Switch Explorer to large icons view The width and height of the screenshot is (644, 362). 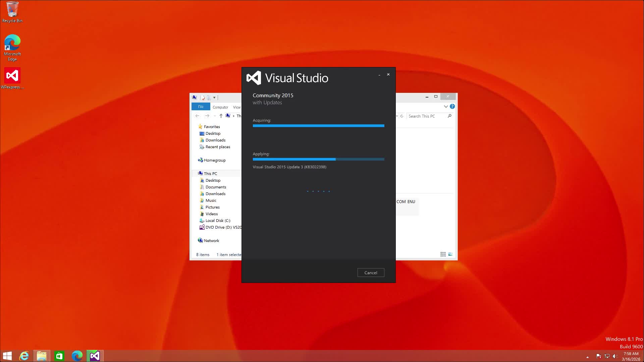tap(450, 254)
